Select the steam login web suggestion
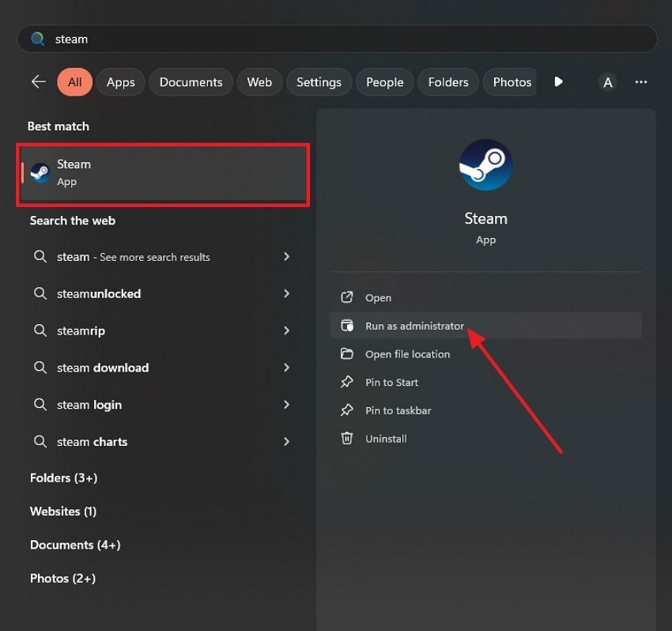672x631 pixels. (x=162, y=405)
